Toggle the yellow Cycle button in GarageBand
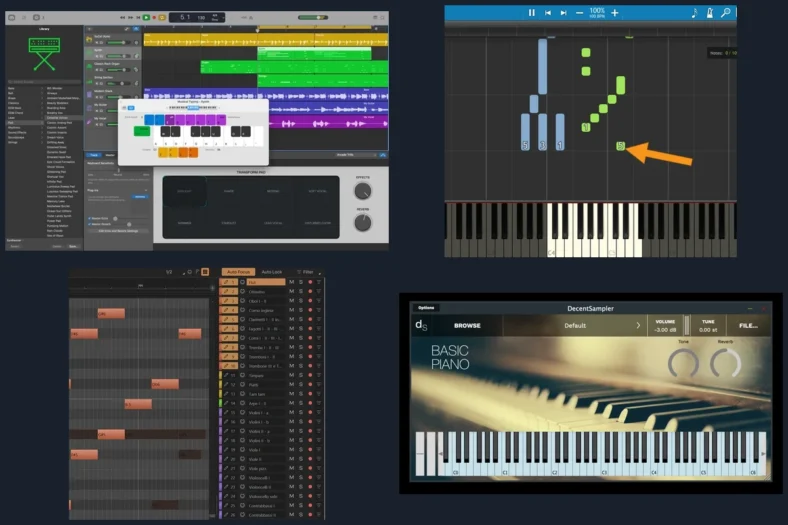Screen dimensions: 788x525 [x=162, y=18]
